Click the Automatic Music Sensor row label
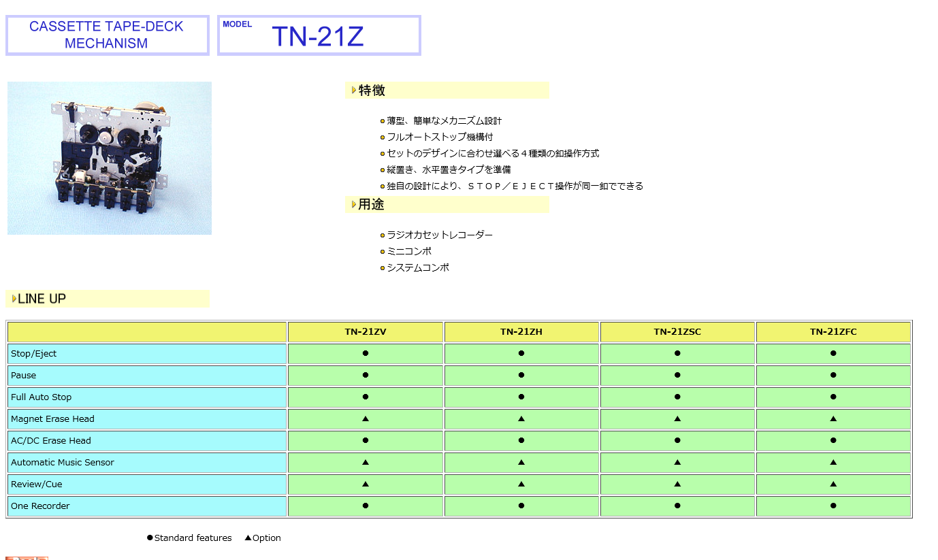This screenshot has height=560, width=938. click(147, 463)
